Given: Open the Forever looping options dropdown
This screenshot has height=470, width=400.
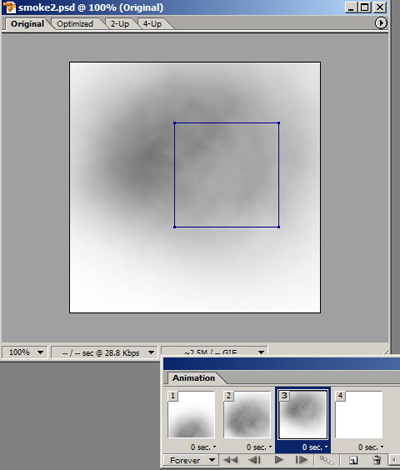Looking at the screenshot, I should tap(191, 460).
